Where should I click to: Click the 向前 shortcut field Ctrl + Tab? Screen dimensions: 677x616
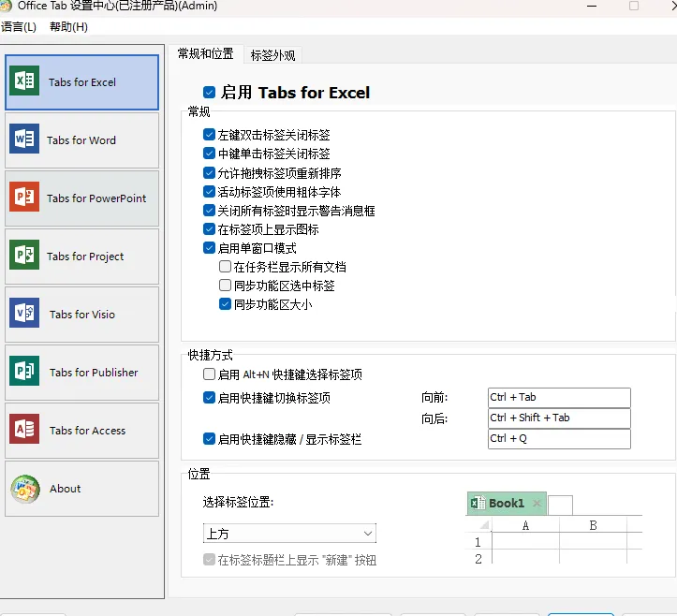[x=559, y=397]
